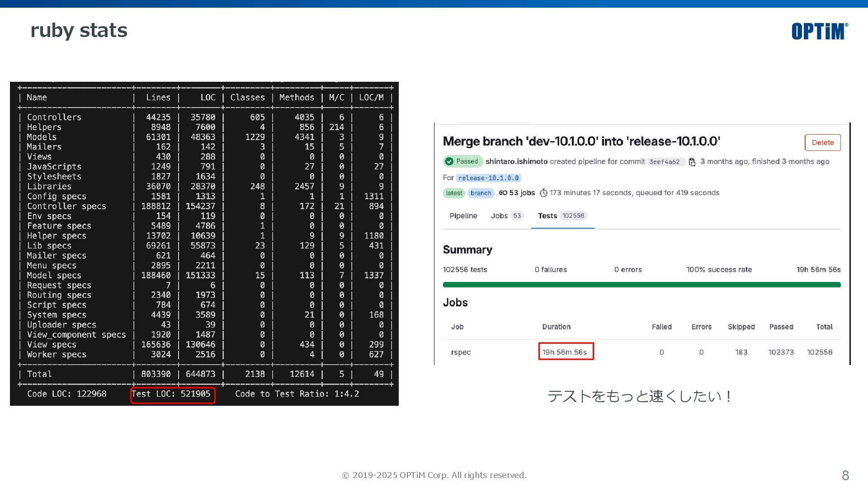Click the rspec Total value 102556
Image resolution: width=868 pixels, height=488 pixels.
coord(820,352)
